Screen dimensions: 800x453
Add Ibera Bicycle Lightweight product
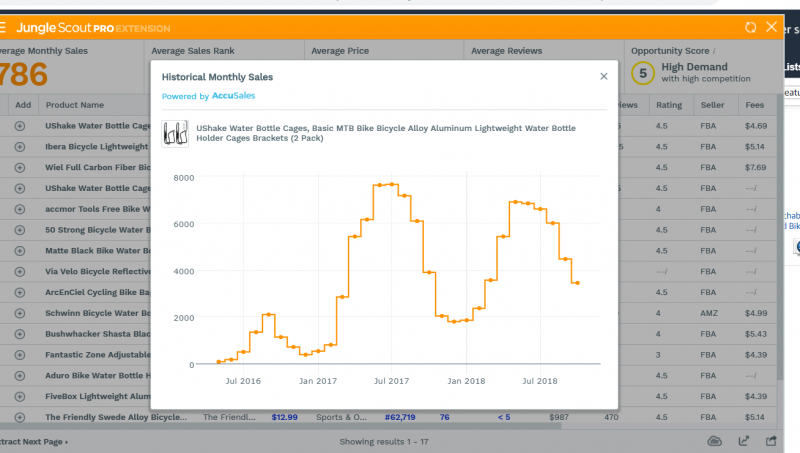coord(20,147)
